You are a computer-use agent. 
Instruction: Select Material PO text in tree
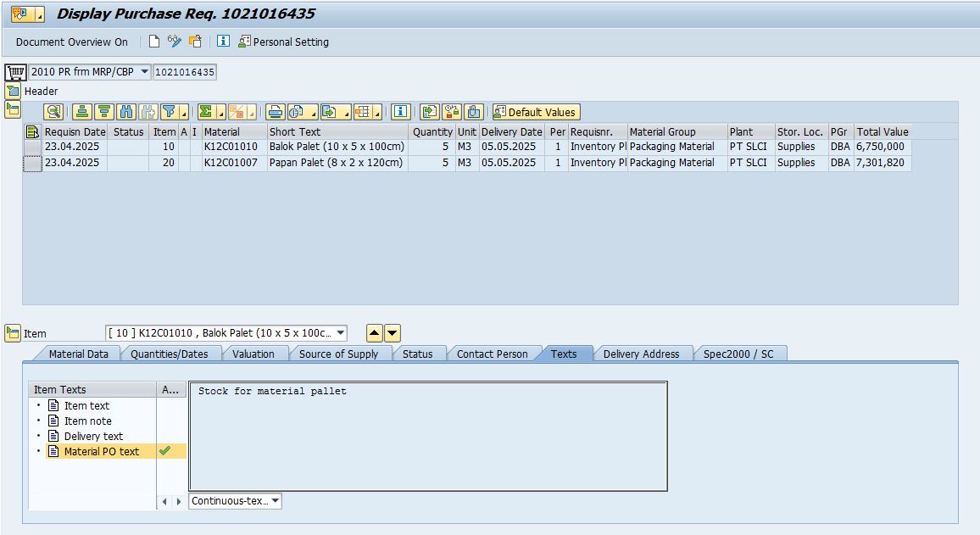[101, 451]
